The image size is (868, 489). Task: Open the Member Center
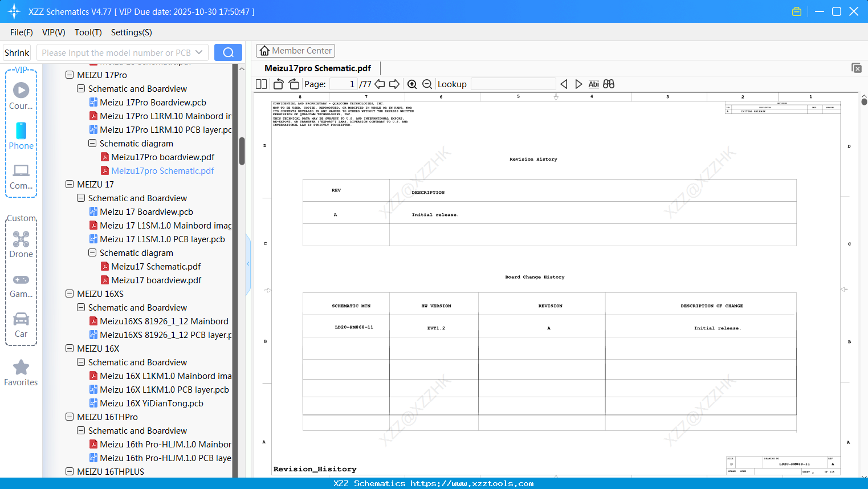pos(295,51)
